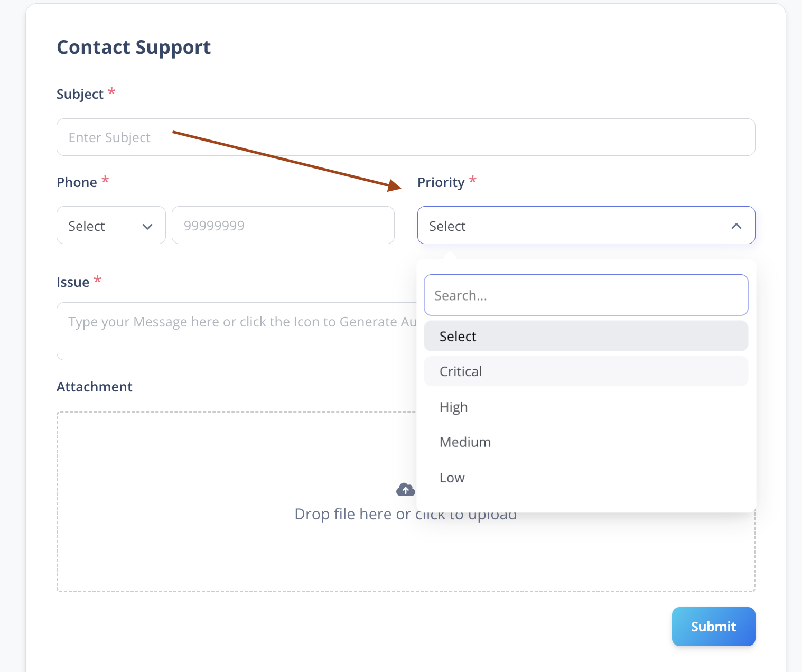Click the cloud upload icon
This screenshot has height=672, width=802.
click(405, 490)
